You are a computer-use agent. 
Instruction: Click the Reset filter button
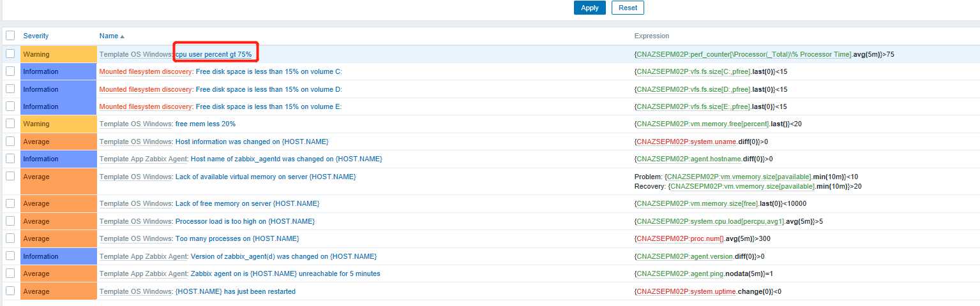(x=628, y=8)
